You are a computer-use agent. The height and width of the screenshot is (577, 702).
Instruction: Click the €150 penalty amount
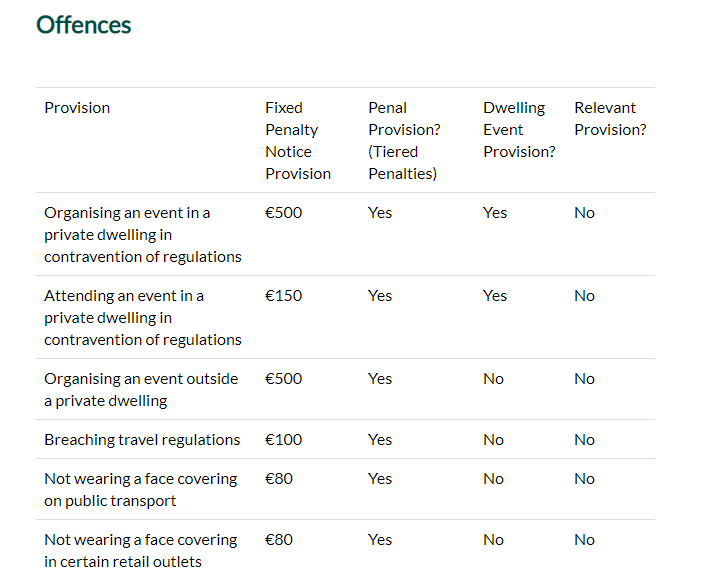[x=283, y=296]
